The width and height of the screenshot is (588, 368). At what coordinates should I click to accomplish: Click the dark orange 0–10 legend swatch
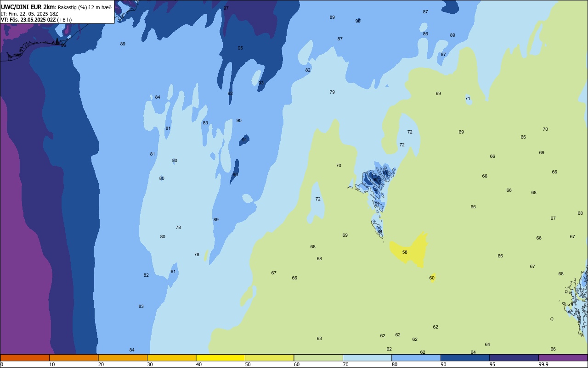(25, 357)
